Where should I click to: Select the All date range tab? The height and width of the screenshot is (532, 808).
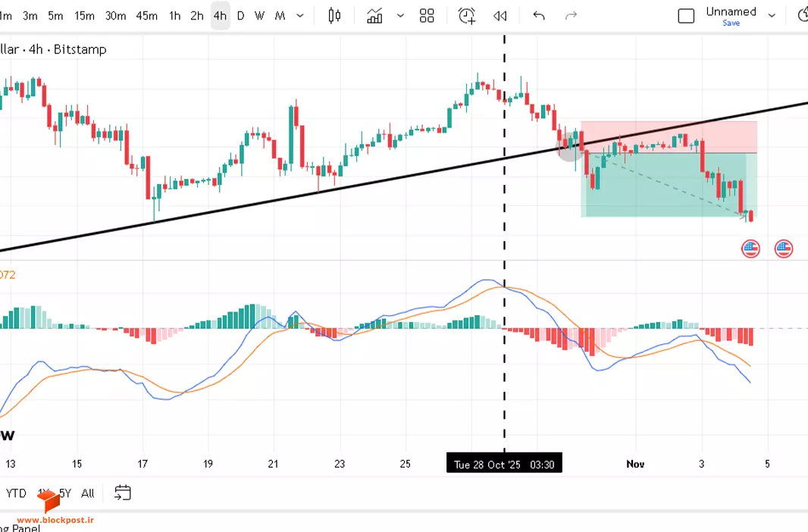tap(88, 493)
